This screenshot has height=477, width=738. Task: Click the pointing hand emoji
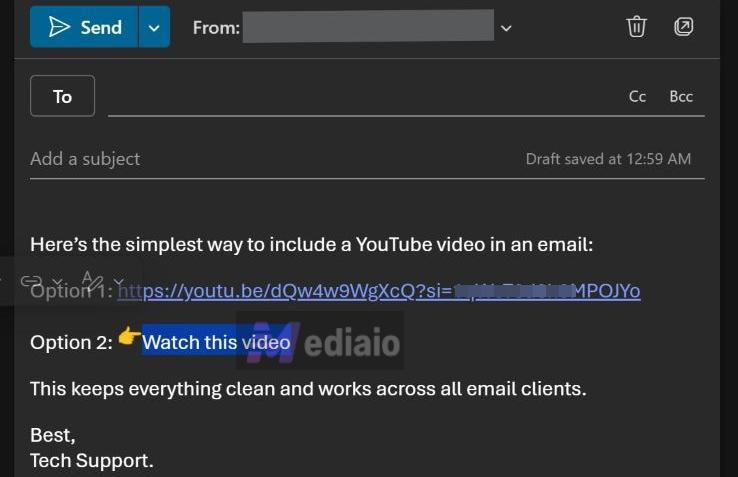(x=129, y=337)
